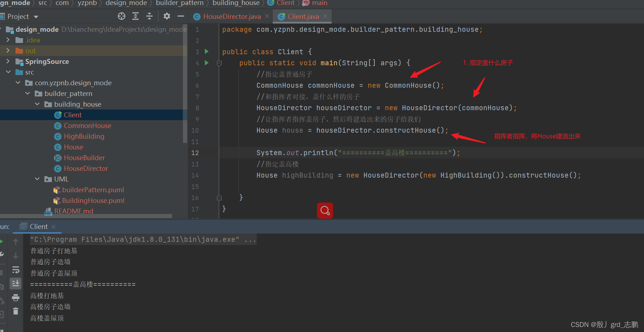
Task: Click the project tree horizontal scrollbar
Action: 86,216
